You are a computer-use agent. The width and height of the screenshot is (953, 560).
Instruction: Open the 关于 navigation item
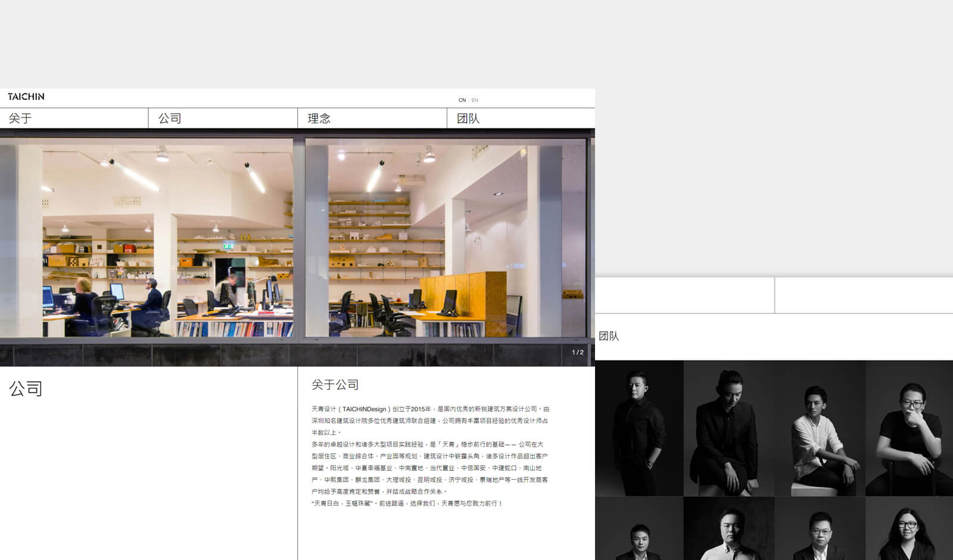pyautogui.click(x=20, y=118)
